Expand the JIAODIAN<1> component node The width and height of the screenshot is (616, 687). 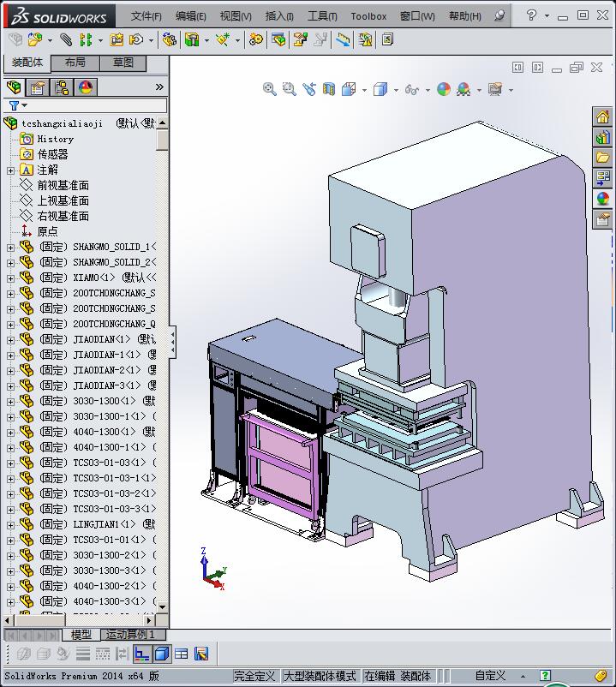(10, 340)
